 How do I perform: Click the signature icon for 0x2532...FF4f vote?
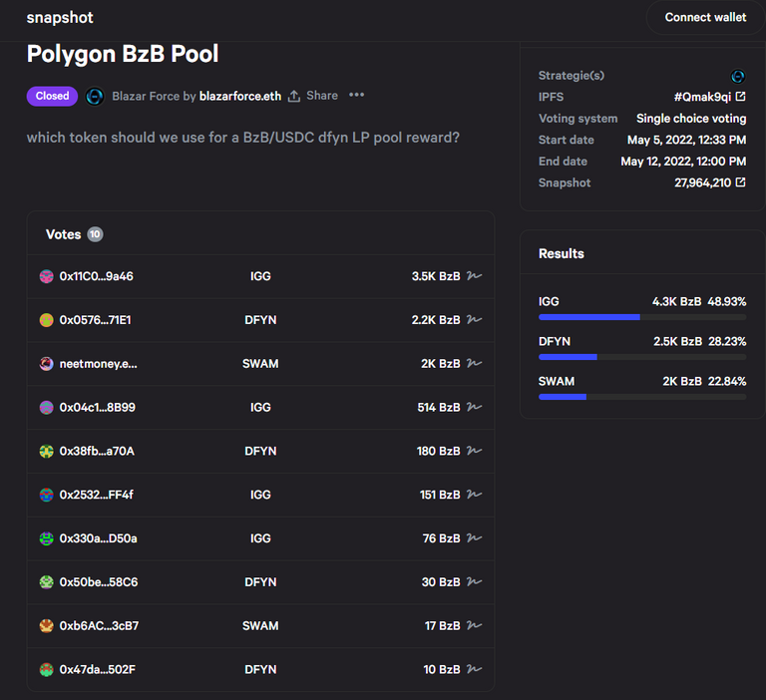click(x=474, y=495)
